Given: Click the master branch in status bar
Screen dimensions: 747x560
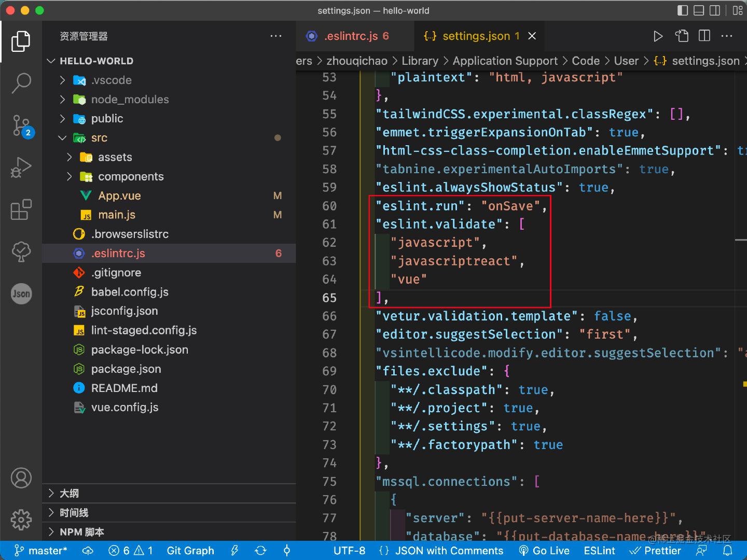Looking at the screenshot, I should (41, 551).
